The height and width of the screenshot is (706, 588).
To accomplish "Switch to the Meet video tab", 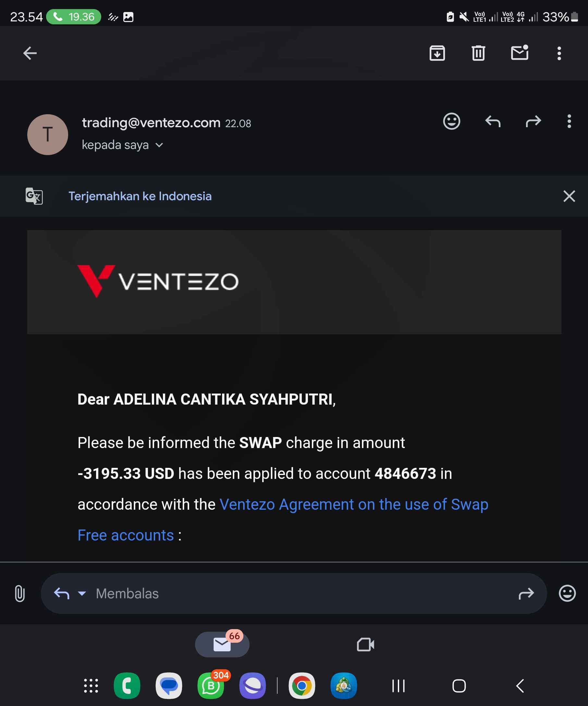I will (x=365, y=644).
